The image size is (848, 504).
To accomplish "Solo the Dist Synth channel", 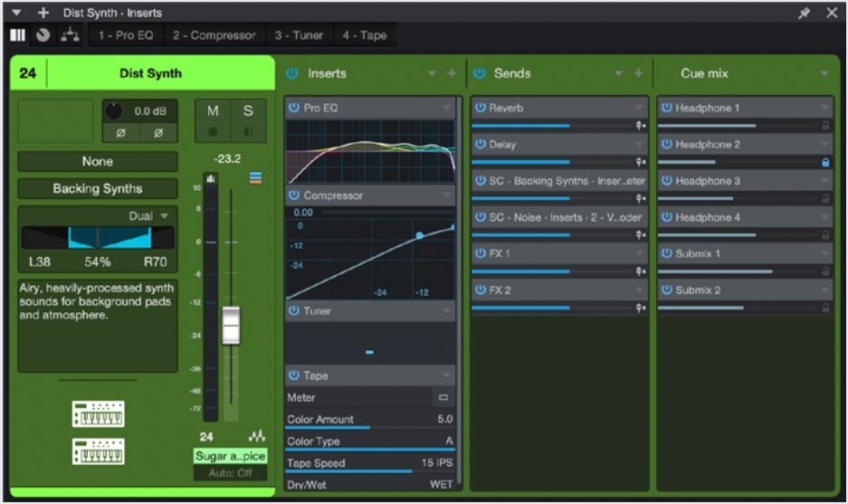I will click(x=248, y=111).
